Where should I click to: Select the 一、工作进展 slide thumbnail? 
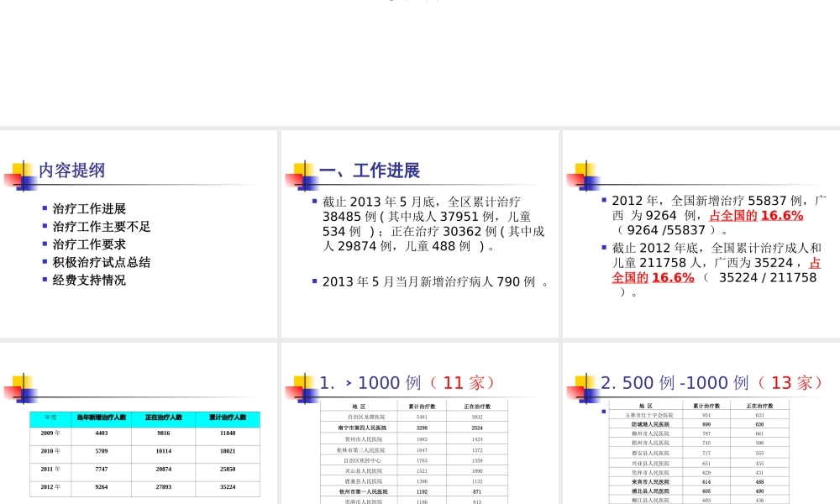(x=418, y=231)
